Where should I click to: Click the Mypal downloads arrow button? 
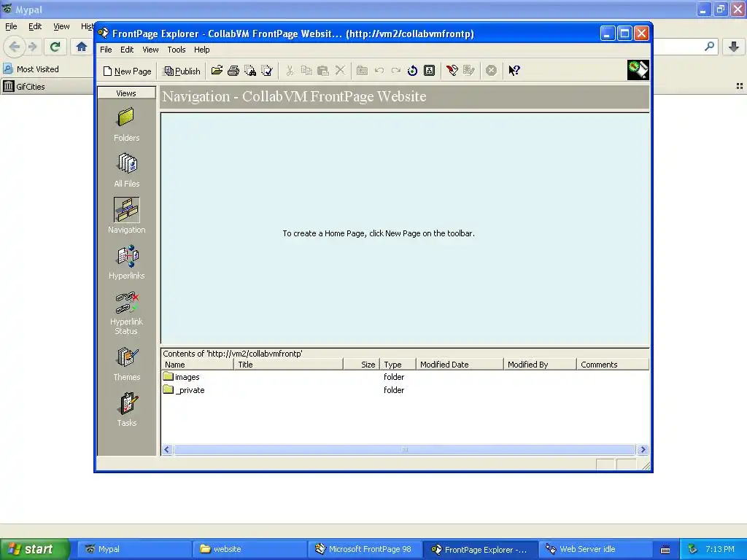(x=734, y=47)
